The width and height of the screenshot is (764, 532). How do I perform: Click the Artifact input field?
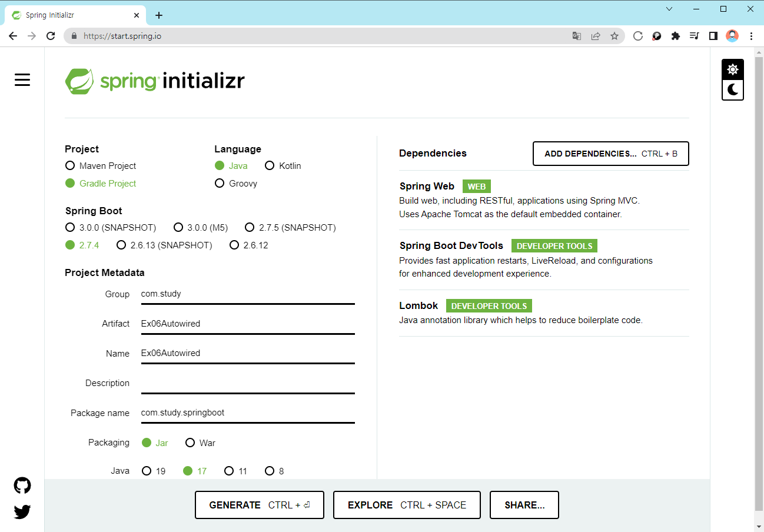point(248,324)
